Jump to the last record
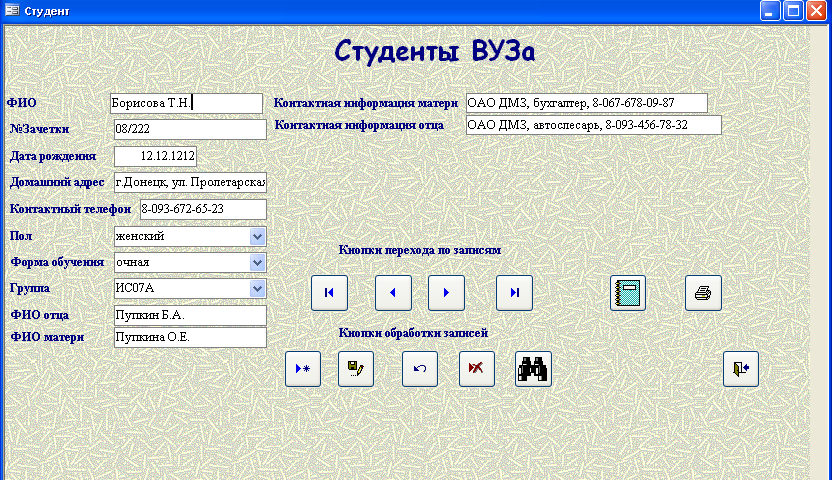Viewport: 832px width, 480px height. (514, 293)
